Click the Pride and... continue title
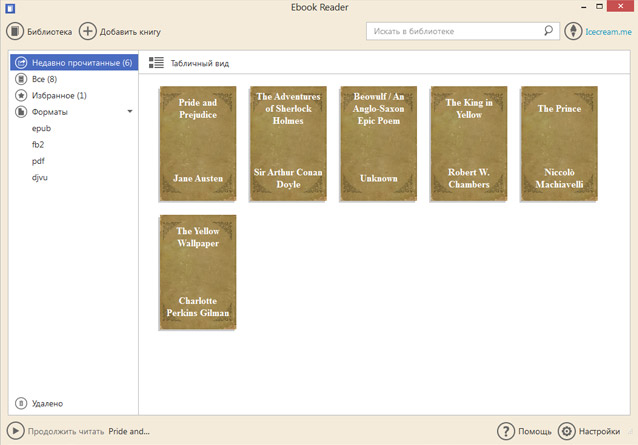 129,431
